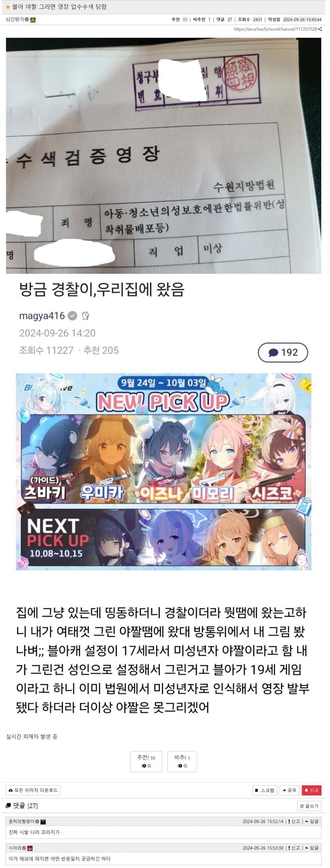Click the share icon beside the post URL

click(320, 29)
